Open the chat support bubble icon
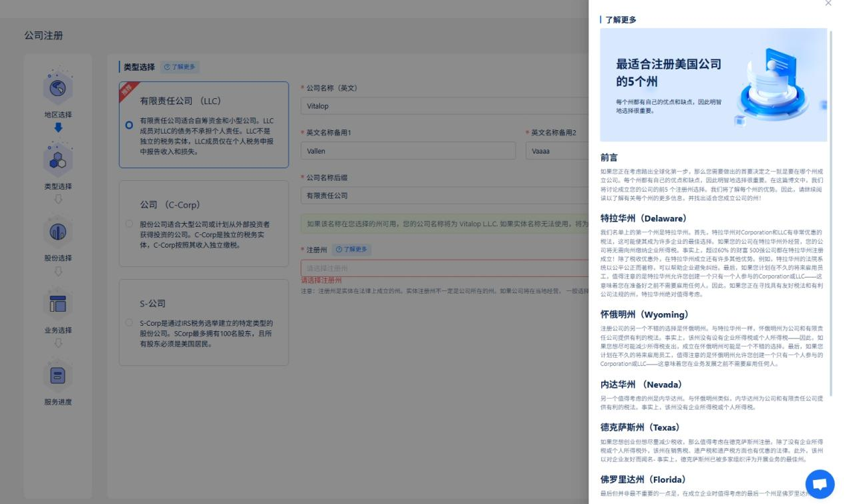 (x=820, y=483)
